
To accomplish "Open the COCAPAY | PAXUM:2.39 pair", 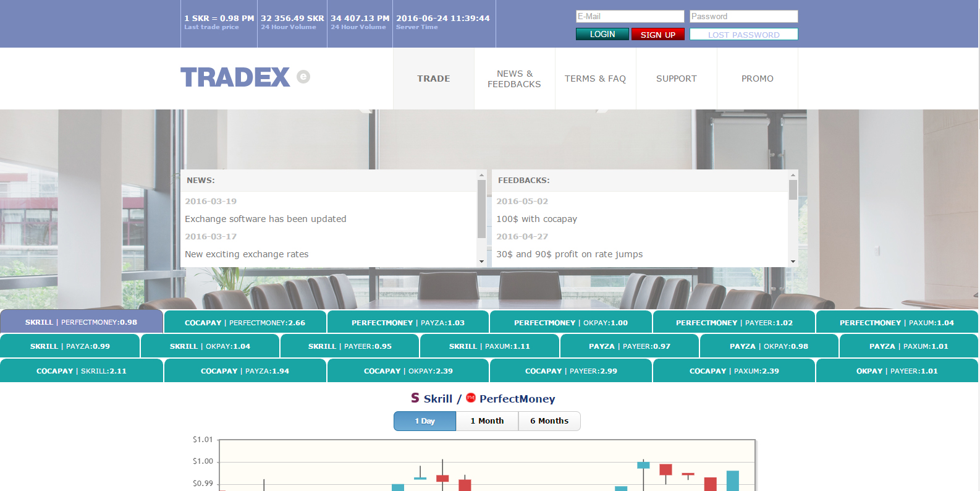I will coord(734,371).
